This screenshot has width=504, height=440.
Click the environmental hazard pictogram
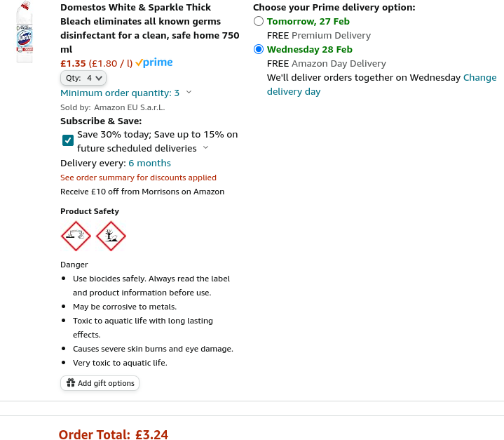coord(111,236)
